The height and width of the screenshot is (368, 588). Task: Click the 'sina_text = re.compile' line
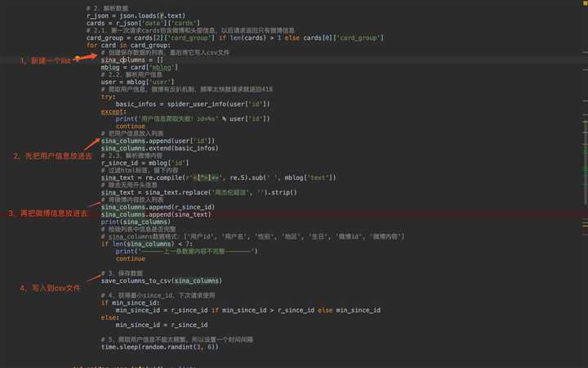pyautogui.click(x=219, y=177)
